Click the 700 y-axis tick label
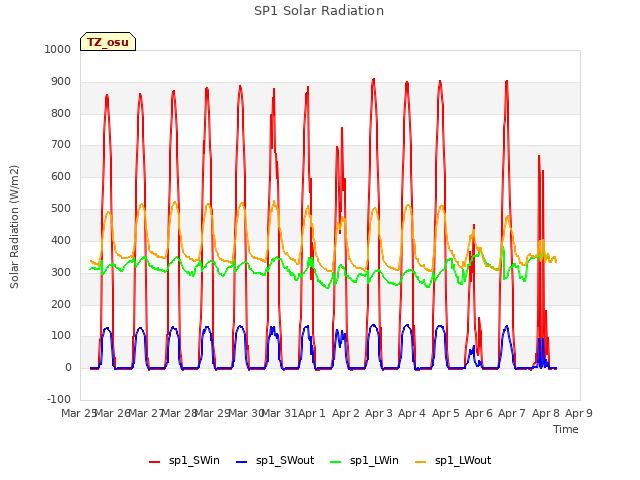 [x=61, y=144]
